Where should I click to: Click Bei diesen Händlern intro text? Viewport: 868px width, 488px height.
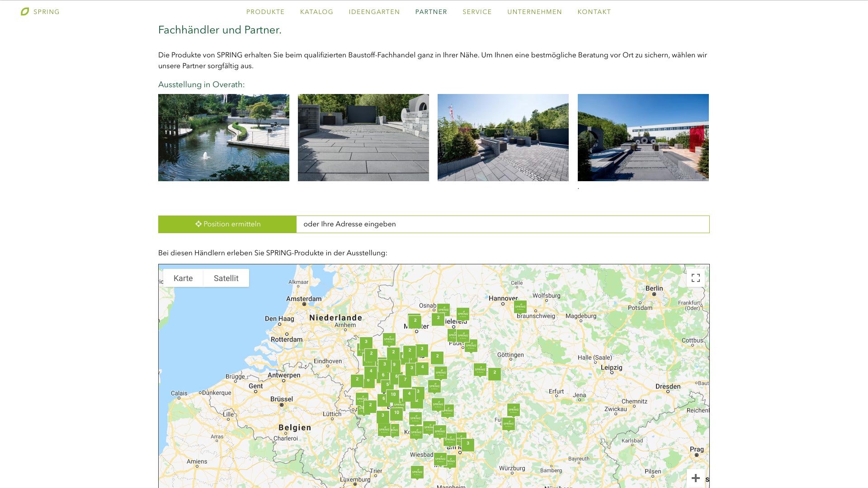tap(273, 253)
